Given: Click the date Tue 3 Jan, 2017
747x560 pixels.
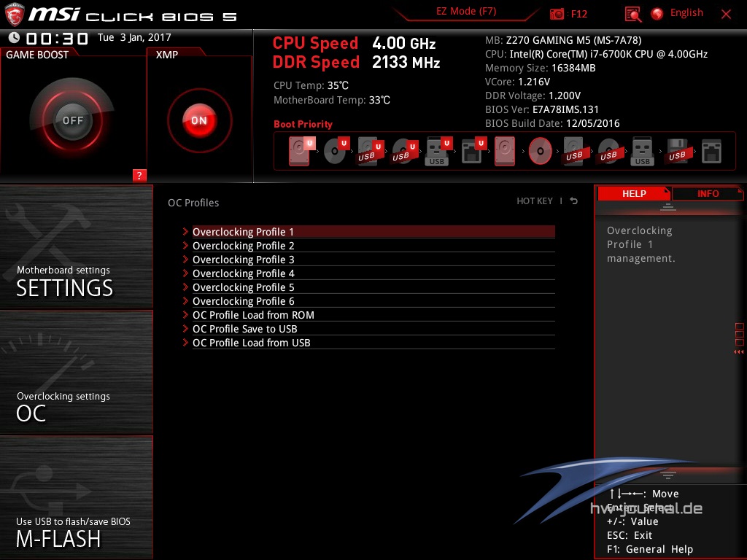Looking at the screenshot, I should point(134,38).
